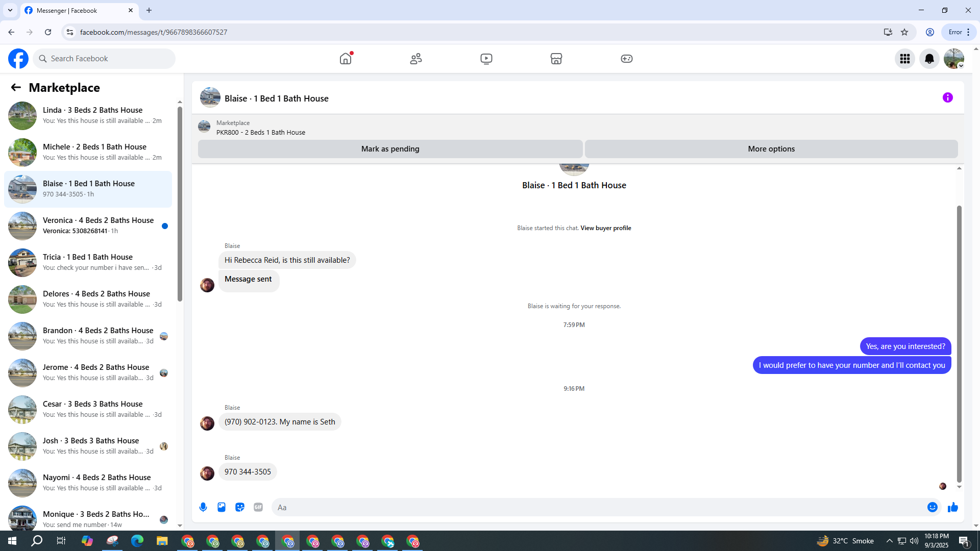Open Nayomi 4 Beds 2 Baths House chat
Viewport: 980px width, 551px height.
[x=88, y=483]
